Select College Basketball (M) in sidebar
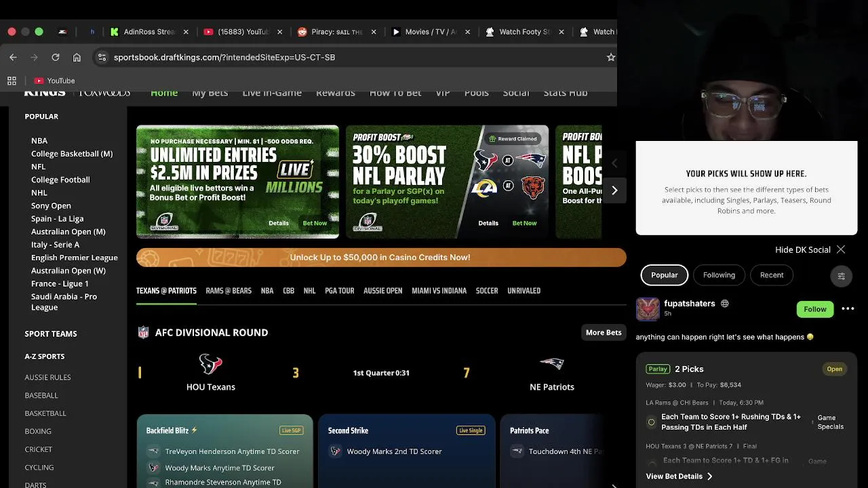This screenshot has height=488, width=868. point(72,154)
